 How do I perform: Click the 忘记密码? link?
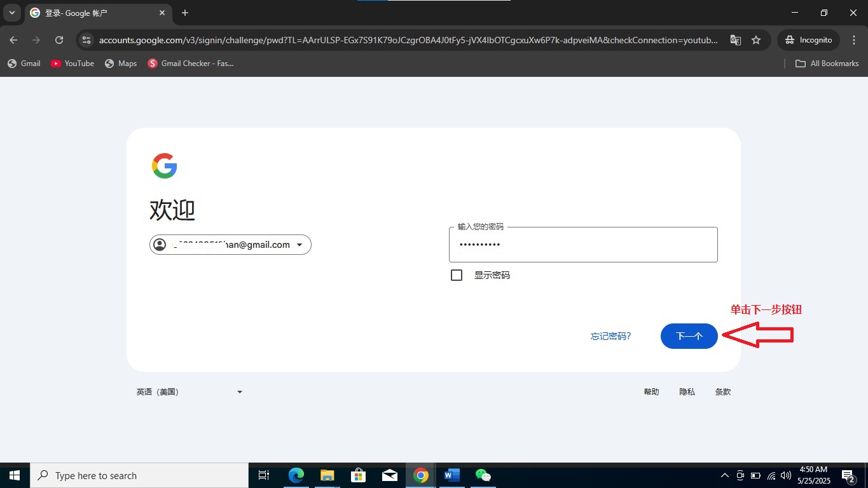click(x=610, y=336)
